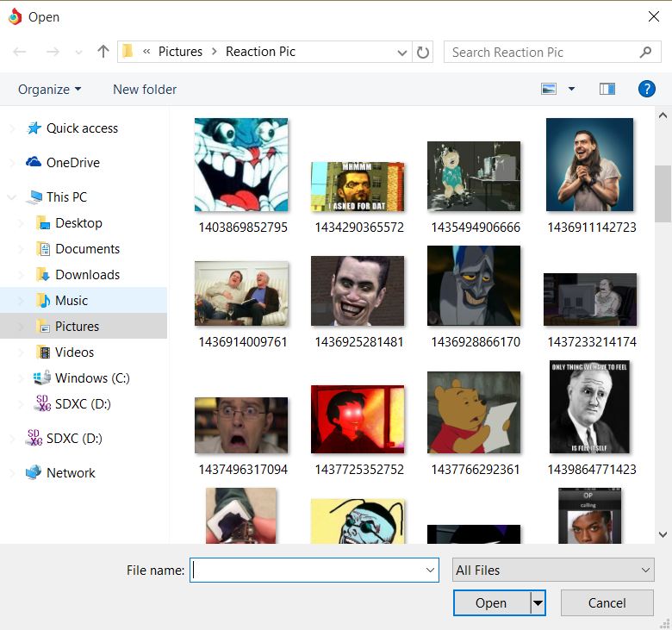Open the Help question mark icon
672x630 pixels.
tap(646, 89)
